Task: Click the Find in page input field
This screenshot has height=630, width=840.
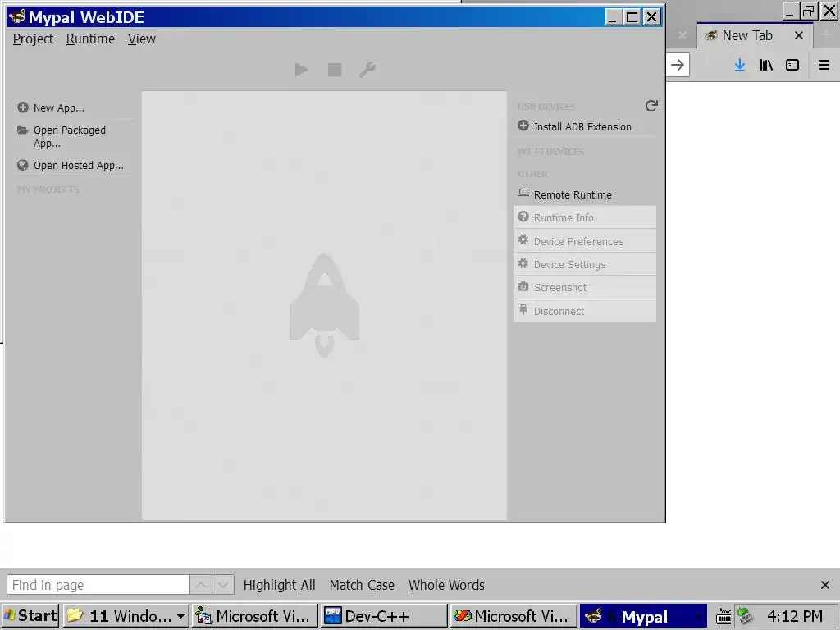Action: 98,584
